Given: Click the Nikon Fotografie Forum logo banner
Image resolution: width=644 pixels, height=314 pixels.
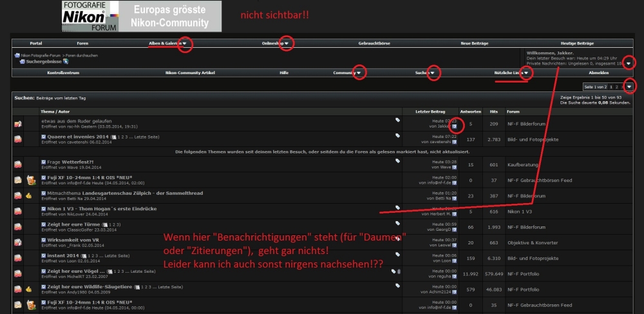Looking at the screenshot, I should click(141, 16).
